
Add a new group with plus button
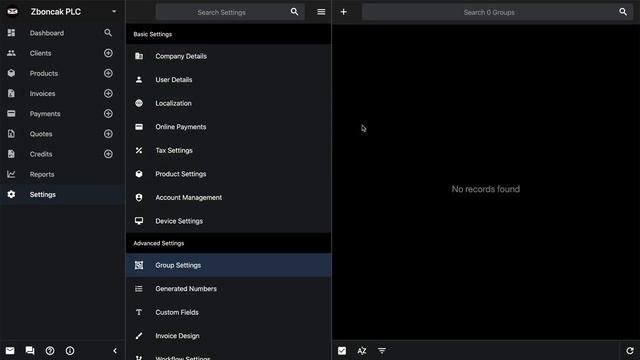point(344,12)
